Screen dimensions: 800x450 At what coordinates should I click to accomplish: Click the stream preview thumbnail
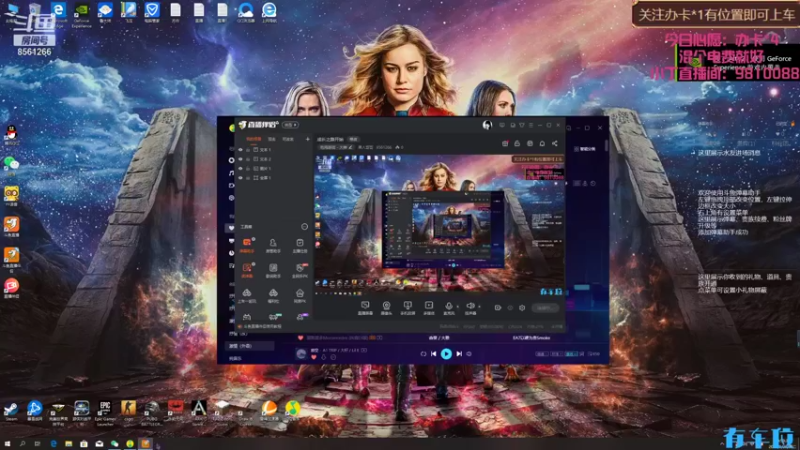pyautogui.click(x=439, y=223)
